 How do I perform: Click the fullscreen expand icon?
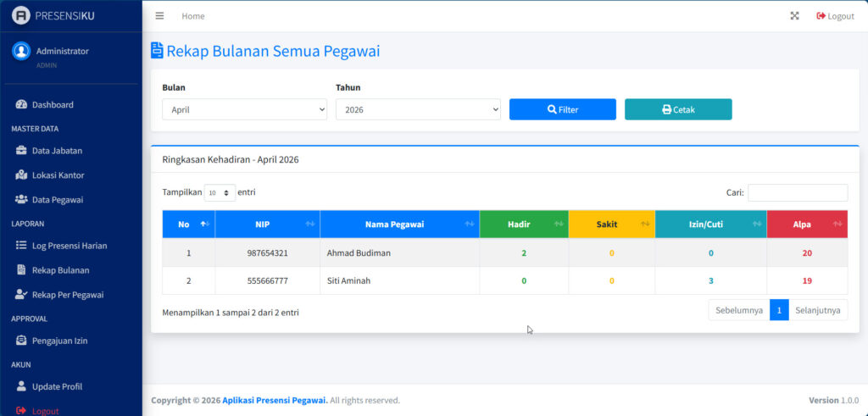click(794, 16)
